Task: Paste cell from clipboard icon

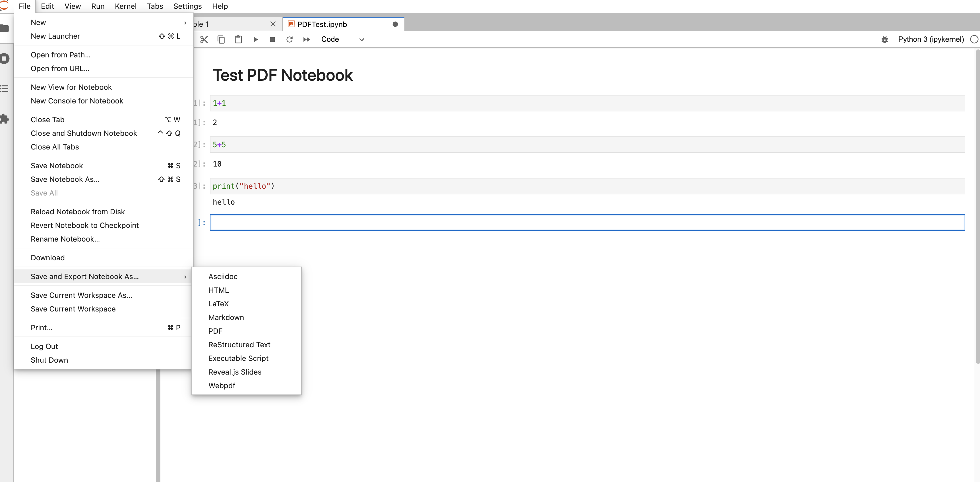Action: point(238,40)
